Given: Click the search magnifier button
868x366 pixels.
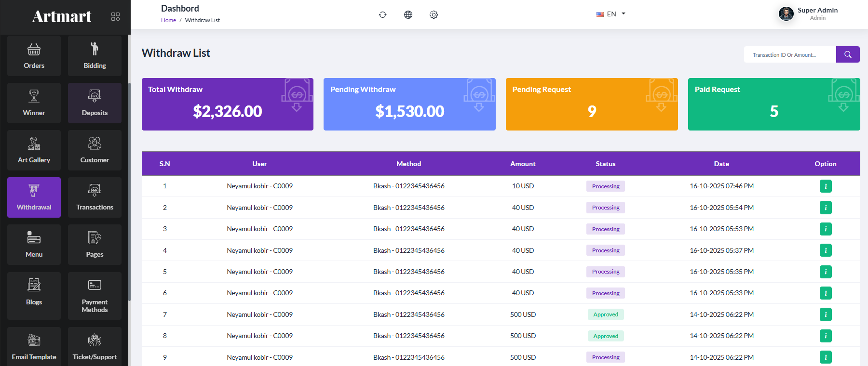Looking at the screenshot, I should 848,54.
